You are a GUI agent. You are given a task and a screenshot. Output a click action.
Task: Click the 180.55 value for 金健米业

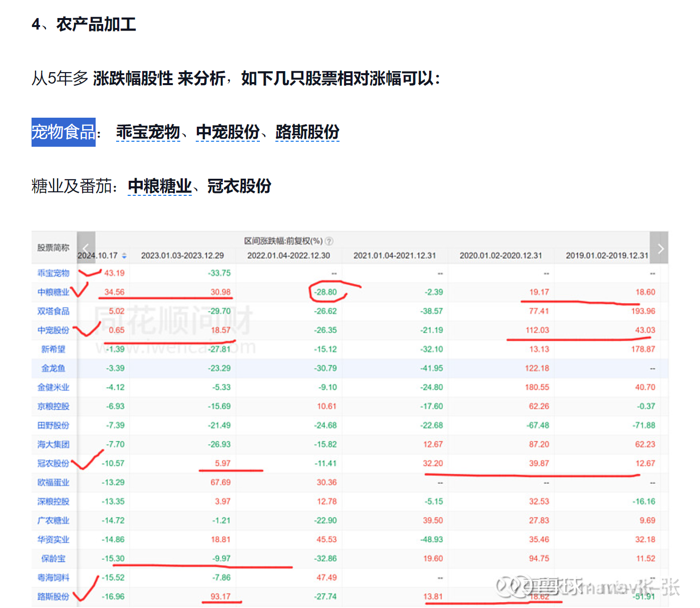537,387
